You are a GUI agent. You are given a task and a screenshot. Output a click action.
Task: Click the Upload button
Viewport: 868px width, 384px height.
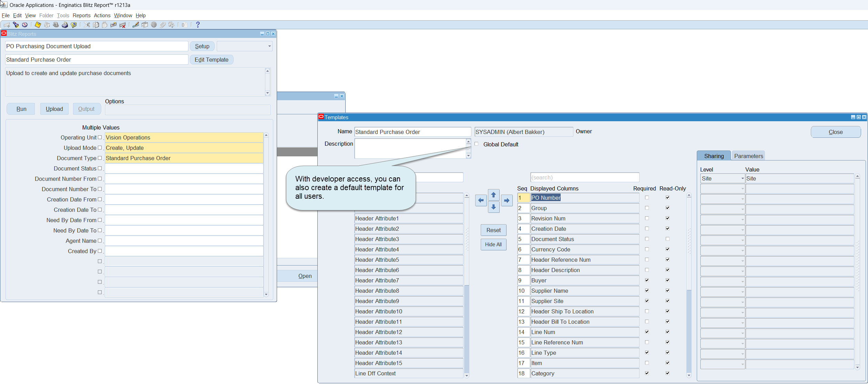point(54,109)
